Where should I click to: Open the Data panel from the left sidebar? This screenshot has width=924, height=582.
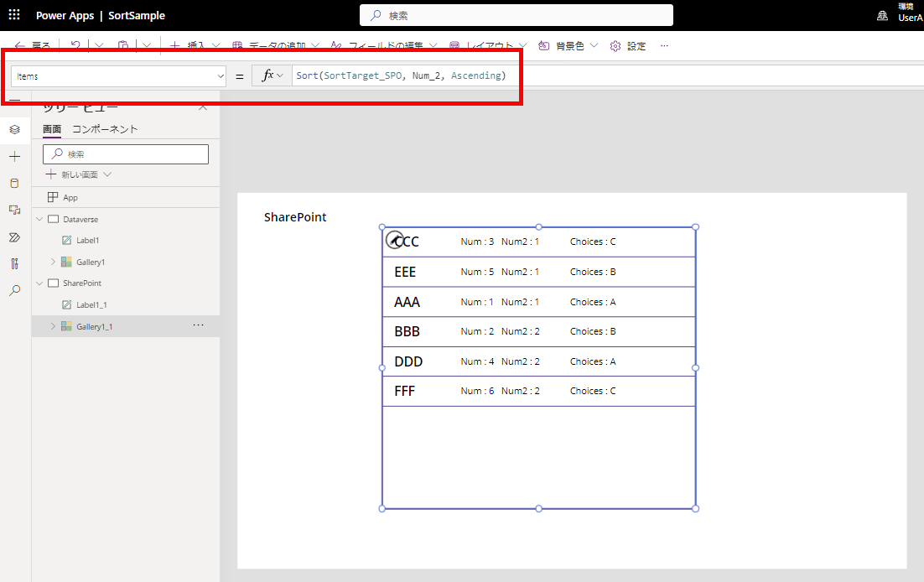tap(13, 183)
